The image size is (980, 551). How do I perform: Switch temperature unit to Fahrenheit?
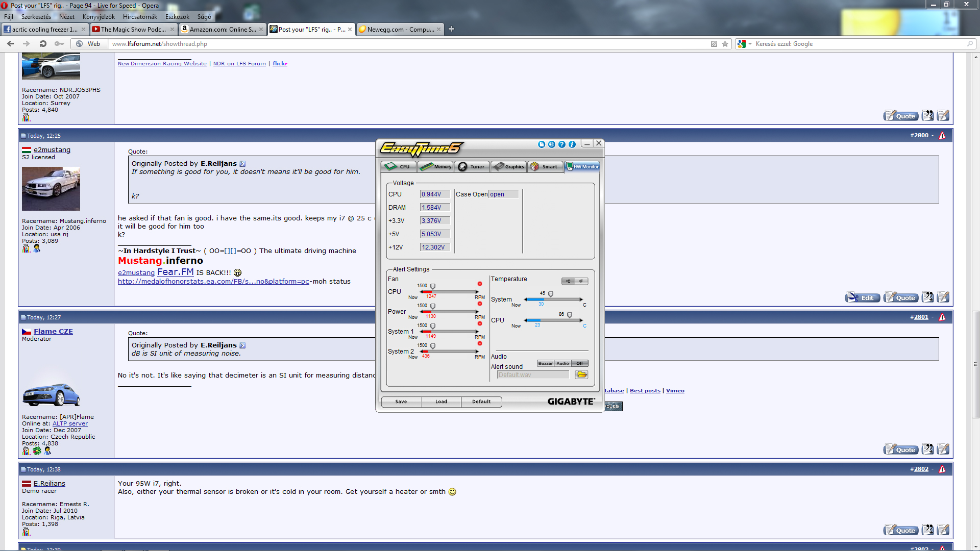581,281
